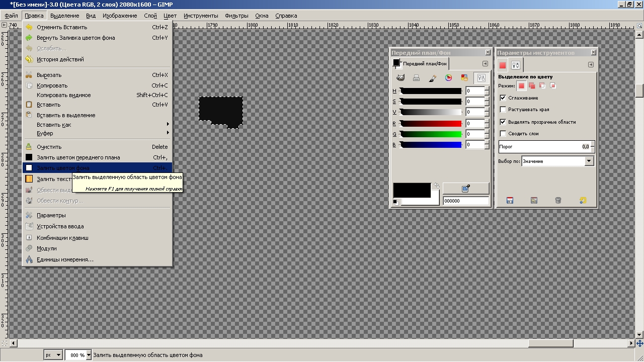
Task: Click the hex color field showing 000000
Action: point(466,201)
